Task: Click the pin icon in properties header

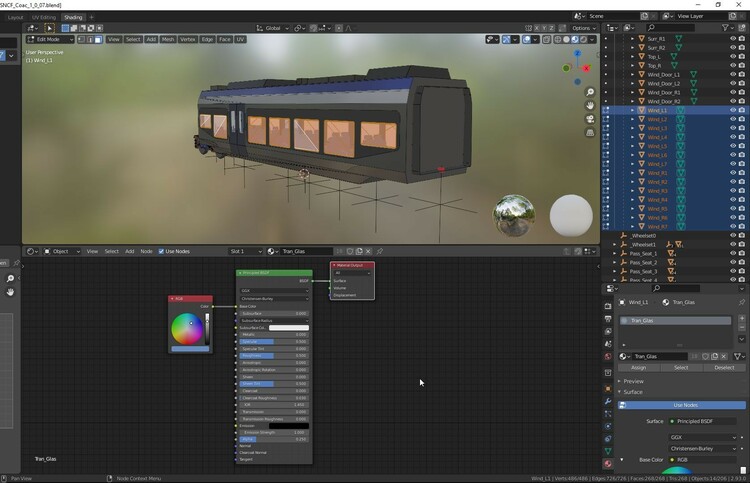Action: [x=741, y=301]
